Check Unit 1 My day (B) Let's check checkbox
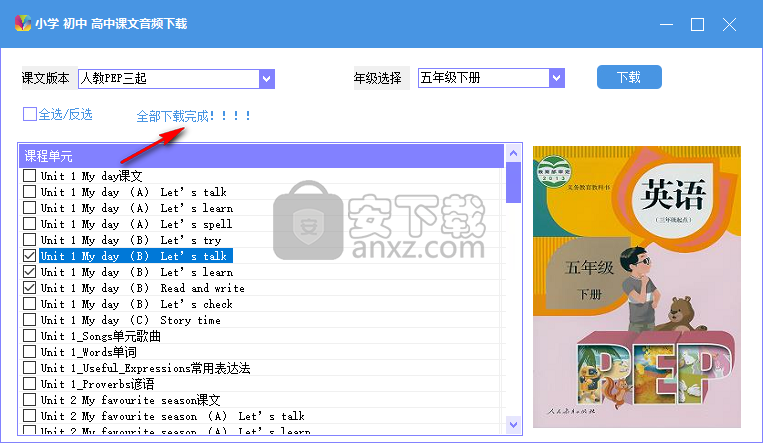 [30, 304]
